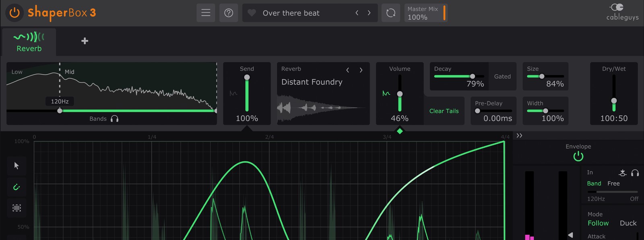Viewport: 644px width, 240px height.
Task: Adjust the Send slider handle
Action: pyautogui.click(x=247, y=77)
